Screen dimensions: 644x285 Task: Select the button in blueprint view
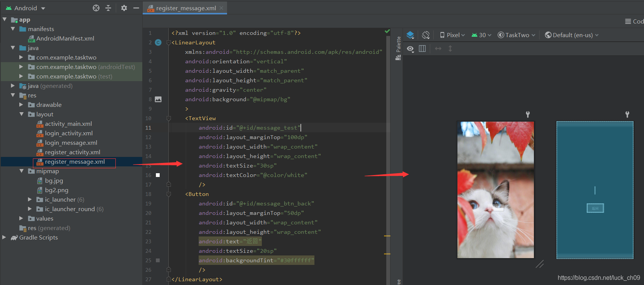coord(595,208)
